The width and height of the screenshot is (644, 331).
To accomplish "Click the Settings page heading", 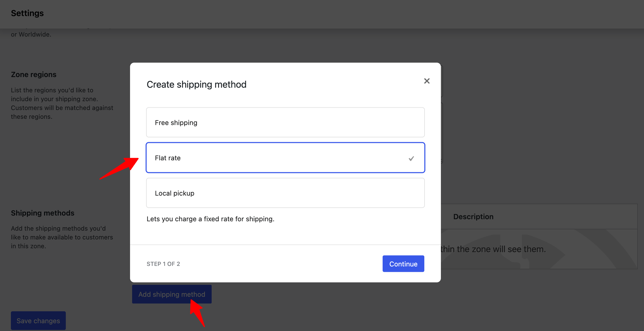I will click(x=27, y=13).
